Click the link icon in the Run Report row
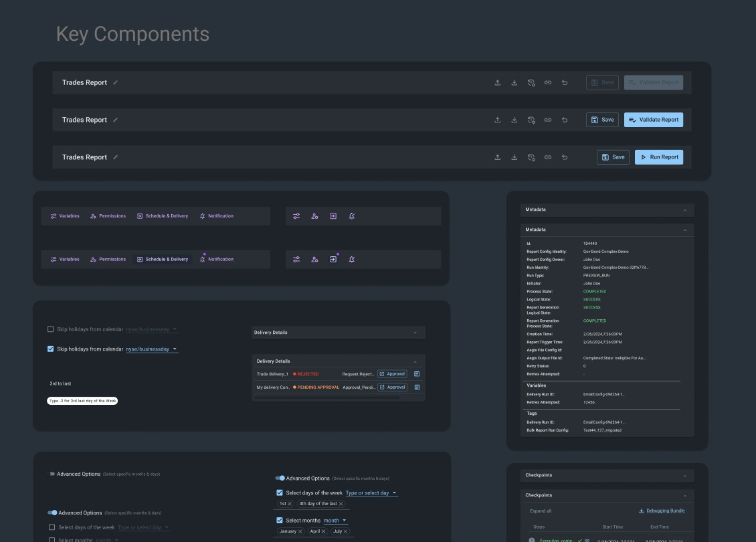 click(x=548, y=157)
